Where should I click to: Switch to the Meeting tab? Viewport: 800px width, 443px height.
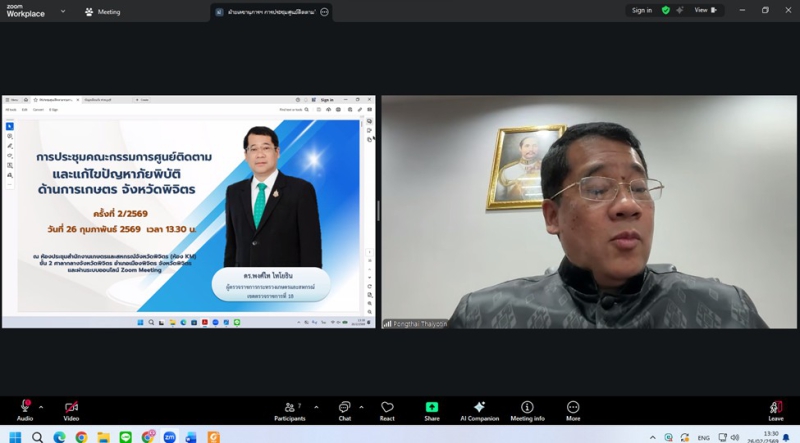click(102, 12)
